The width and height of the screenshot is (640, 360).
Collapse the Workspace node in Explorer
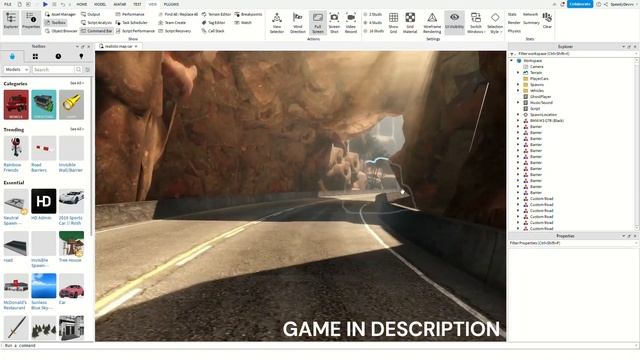511,60
